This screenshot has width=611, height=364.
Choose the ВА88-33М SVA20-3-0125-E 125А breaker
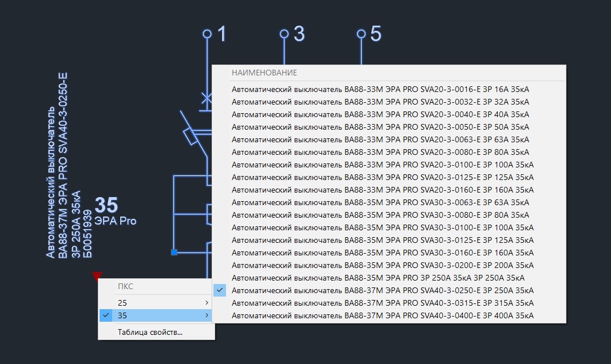pyautogui.click(x=389, y=177)
